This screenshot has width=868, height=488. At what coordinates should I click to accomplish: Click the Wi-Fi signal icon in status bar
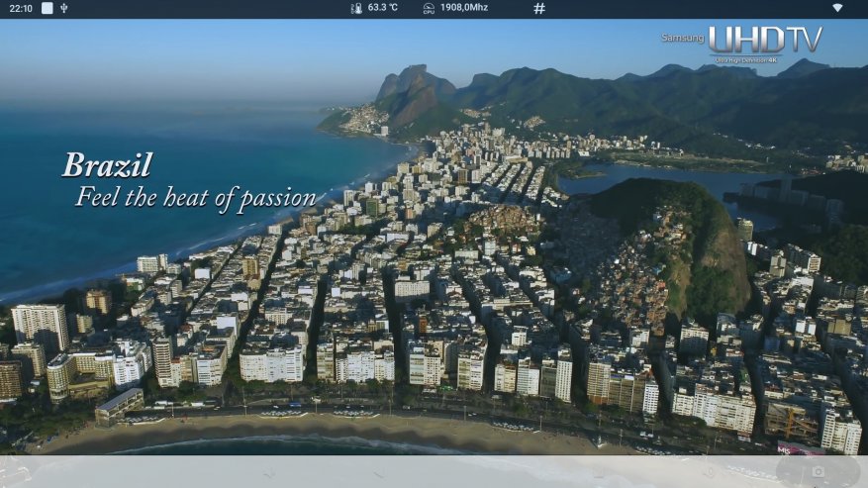click(x=837, y=8)
